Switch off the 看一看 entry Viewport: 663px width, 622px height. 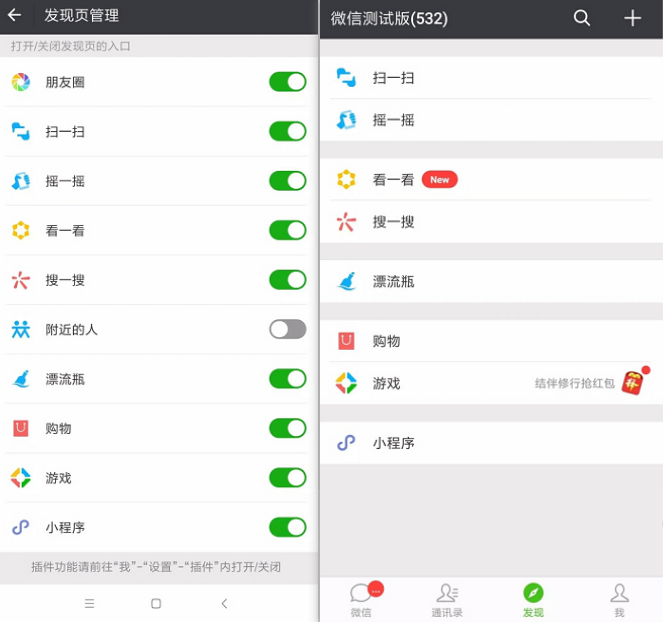[288, 230]
